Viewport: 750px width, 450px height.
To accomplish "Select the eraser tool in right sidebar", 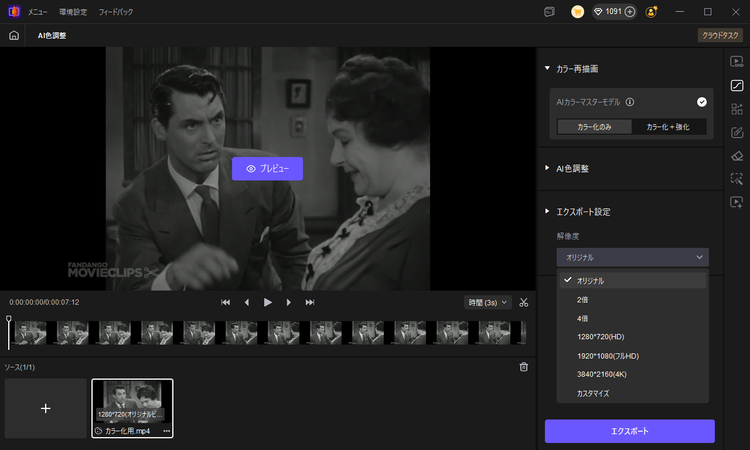I will tap(737, 156).
